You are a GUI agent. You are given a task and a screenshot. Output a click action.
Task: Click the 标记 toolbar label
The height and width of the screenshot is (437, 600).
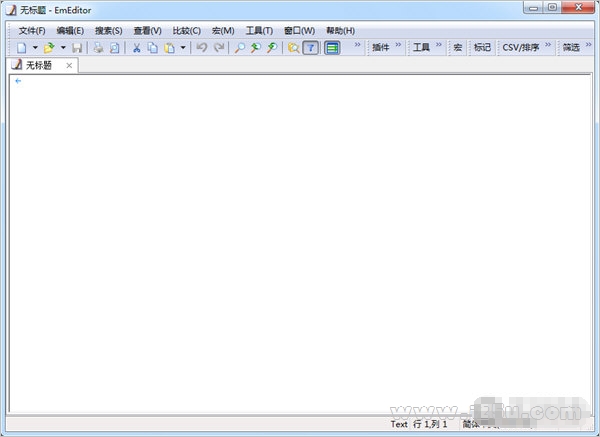[x=482, y=47]
